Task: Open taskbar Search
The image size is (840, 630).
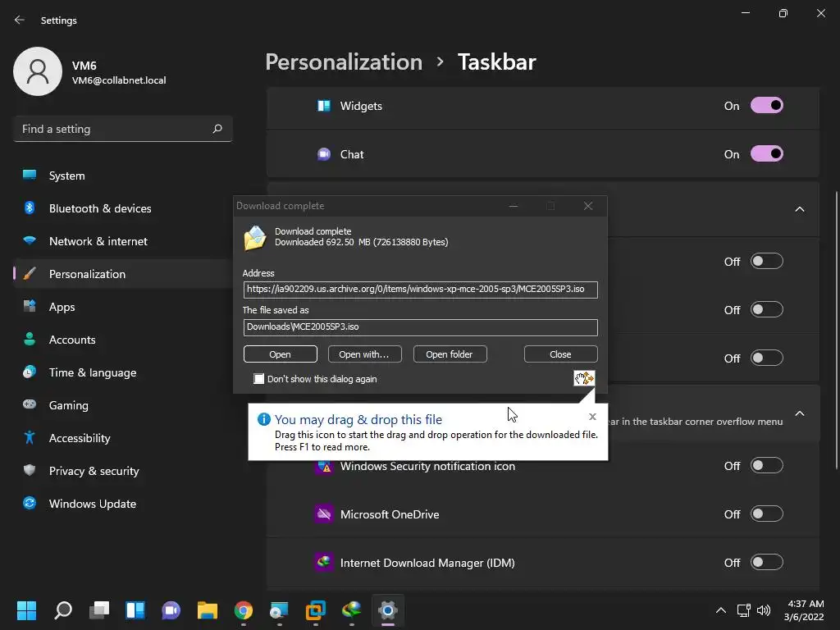Action: pyautogui.click(x=63, y=610)
